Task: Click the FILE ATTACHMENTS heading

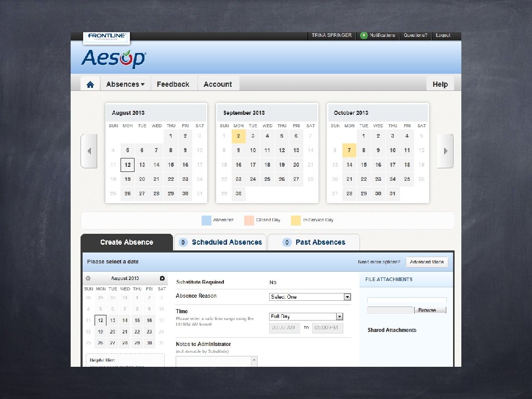Action: [x=389, y=280]
